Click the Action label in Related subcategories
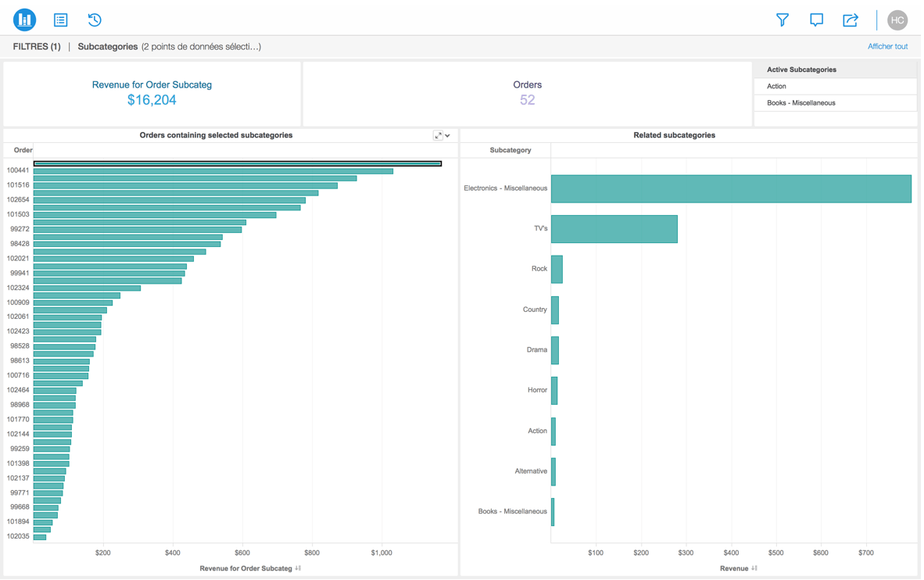The width and height of the screenshot is (924, 580). pyautogui.click(x=537, y=431)
